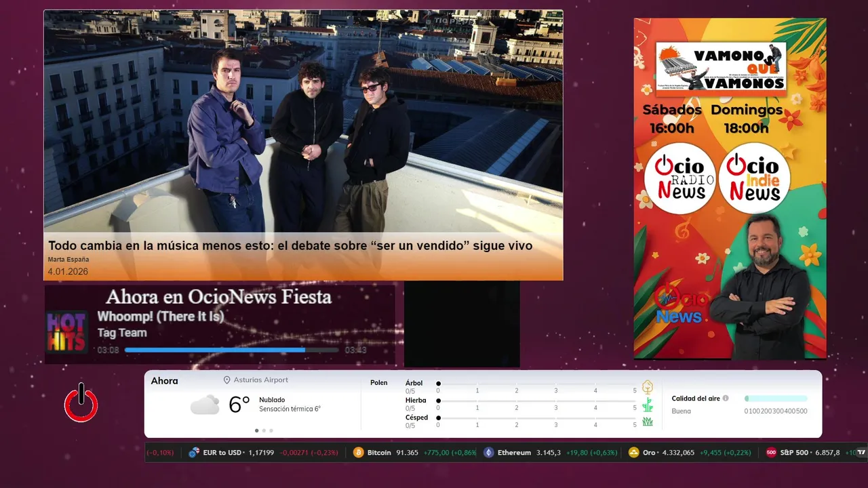Click the red power logo icon
Image resolution: width=868 pixels, height=488 pixels.
(x=81, y=403)
